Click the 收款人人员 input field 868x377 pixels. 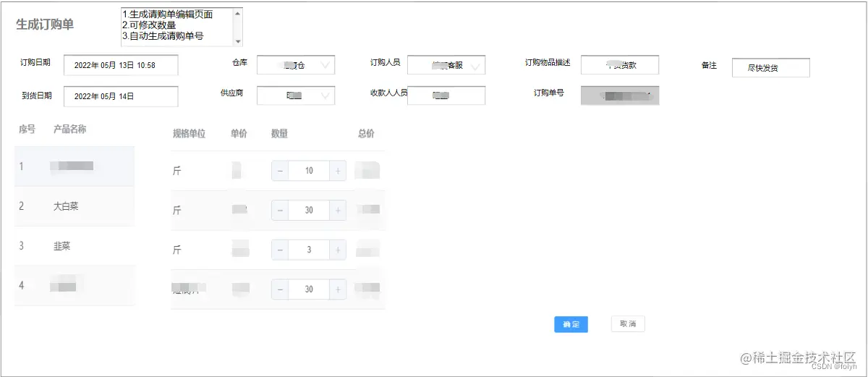446,96
